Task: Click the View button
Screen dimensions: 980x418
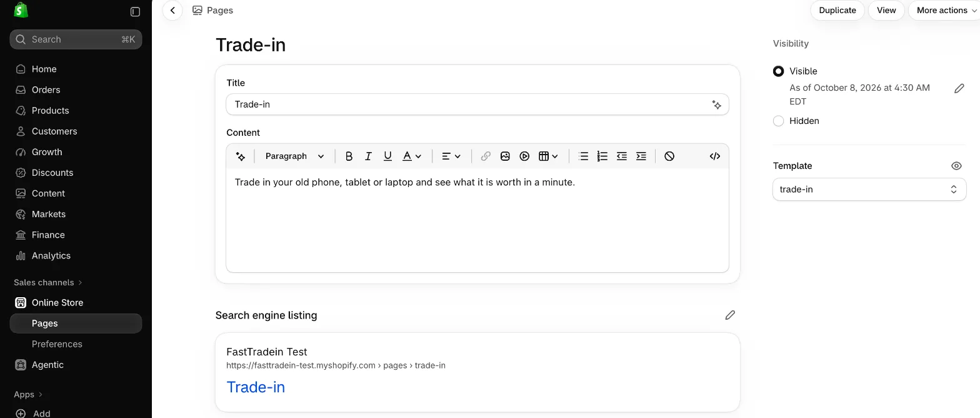Action: 886,11
